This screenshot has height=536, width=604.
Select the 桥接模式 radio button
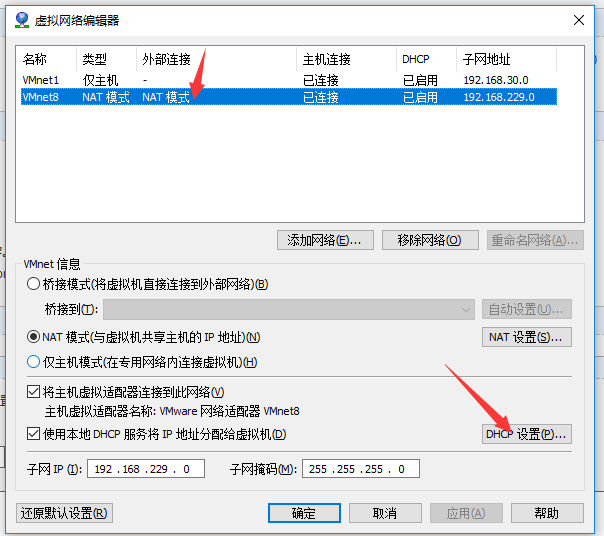[34, 284]
